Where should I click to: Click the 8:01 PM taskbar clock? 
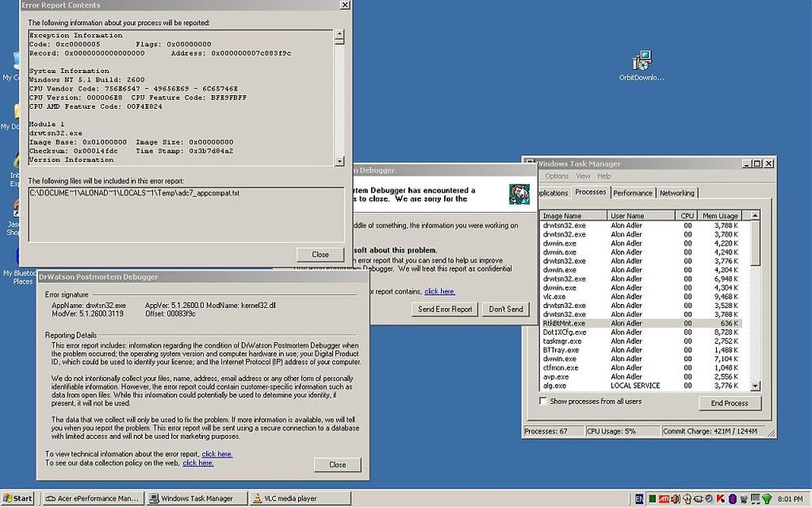(x=790, y=499)
